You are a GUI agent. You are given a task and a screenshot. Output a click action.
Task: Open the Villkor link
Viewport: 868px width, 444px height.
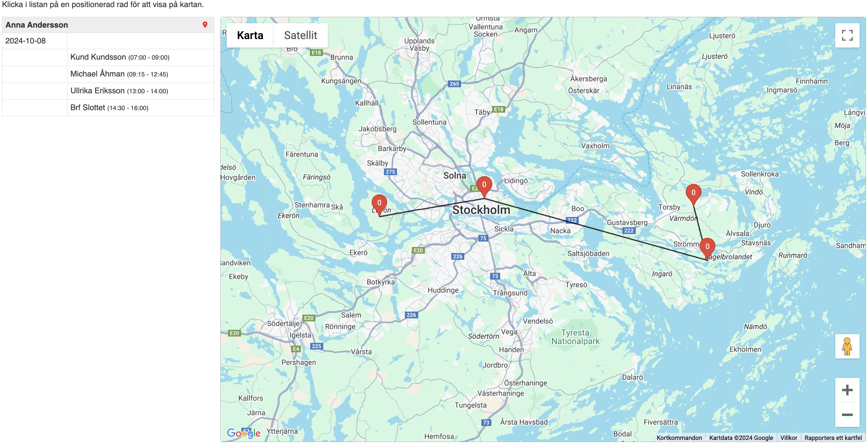click(x=789, y=438)
